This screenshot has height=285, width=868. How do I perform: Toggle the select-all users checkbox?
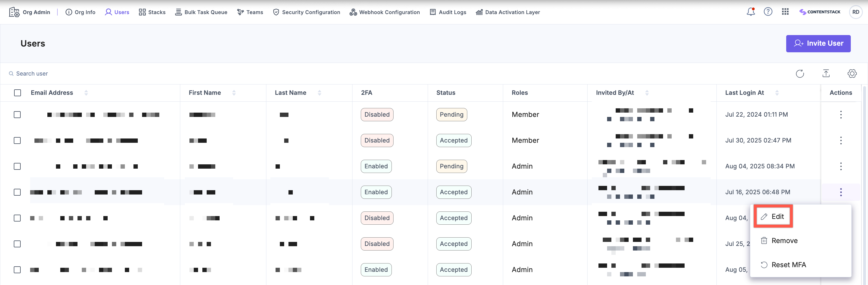(x=18, y=93)
